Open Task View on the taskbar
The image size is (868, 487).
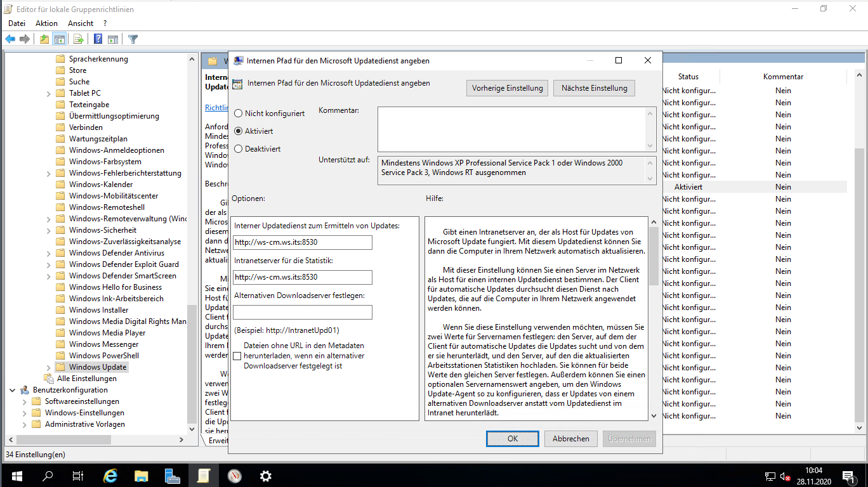[x=78, y=476]
